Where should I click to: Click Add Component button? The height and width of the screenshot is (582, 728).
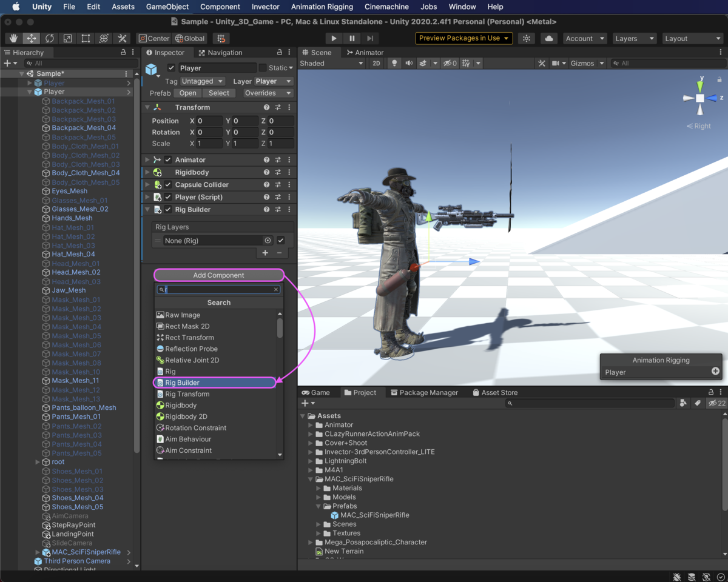pyautogui.click(x=218, y=275)
